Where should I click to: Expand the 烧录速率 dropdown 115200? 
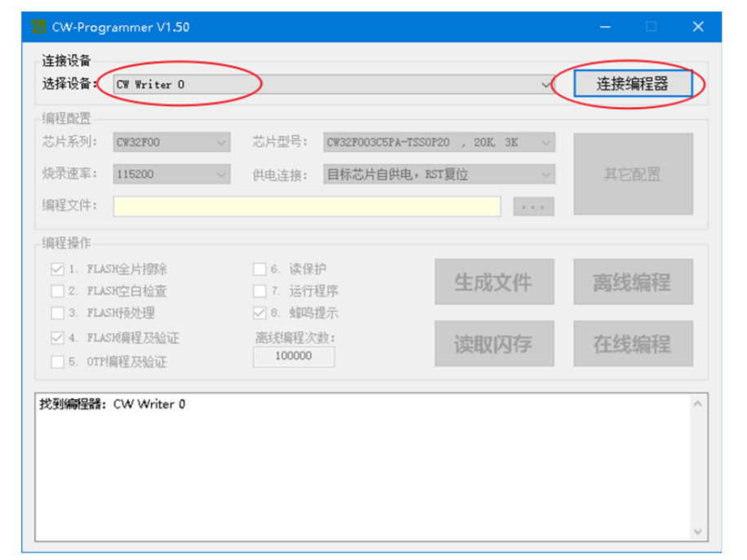click(x=171, y=174)
